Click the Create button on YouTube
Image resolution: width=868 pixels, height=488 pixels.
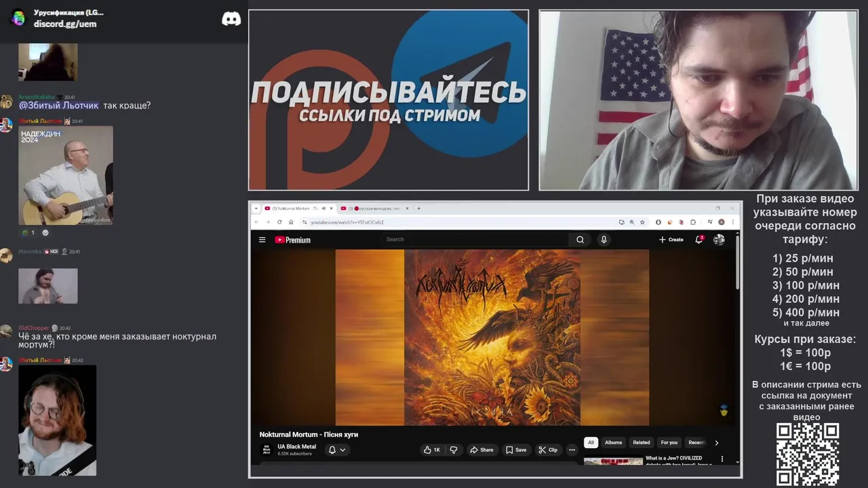[671, 239]
